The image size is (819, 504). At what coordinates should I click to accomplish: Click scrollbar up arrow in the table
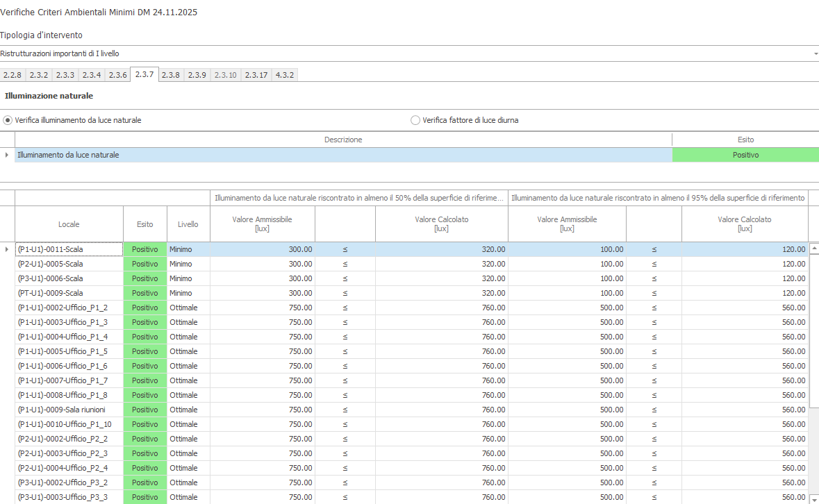tap(813, 248)
